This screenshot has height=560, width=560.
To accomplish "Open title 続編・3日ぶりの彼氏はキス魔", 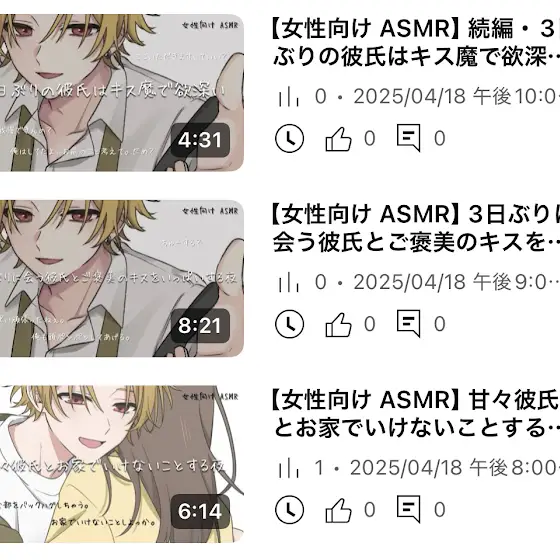I will click(x=414, y=42).
